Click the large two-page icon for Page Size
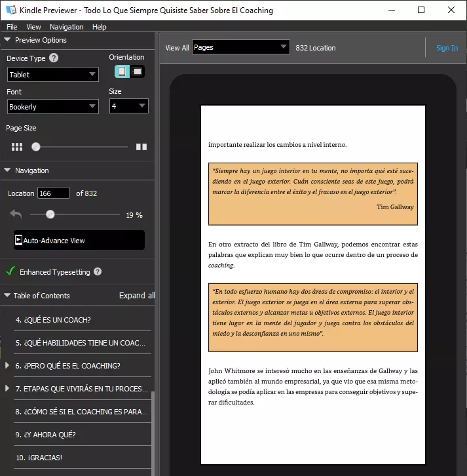Image resolution: width=467 pixels, height=476 pixels. tap(141, 147)
